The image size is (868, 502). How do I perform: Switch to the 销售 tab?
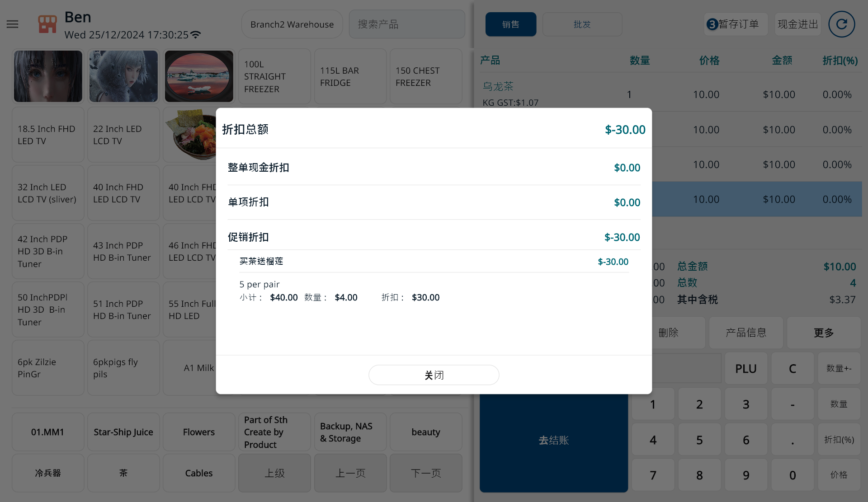(511, 24)
